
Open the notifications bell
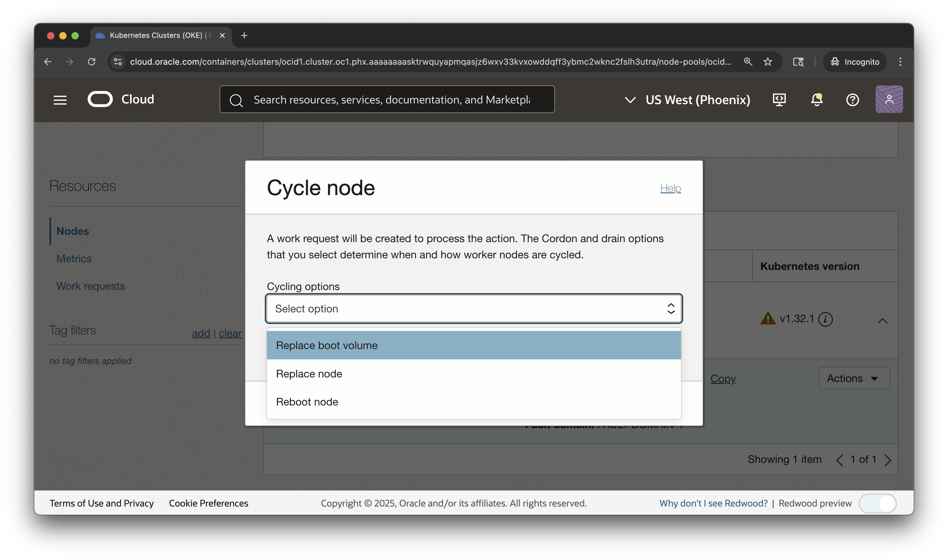click(x=816, y=100)
